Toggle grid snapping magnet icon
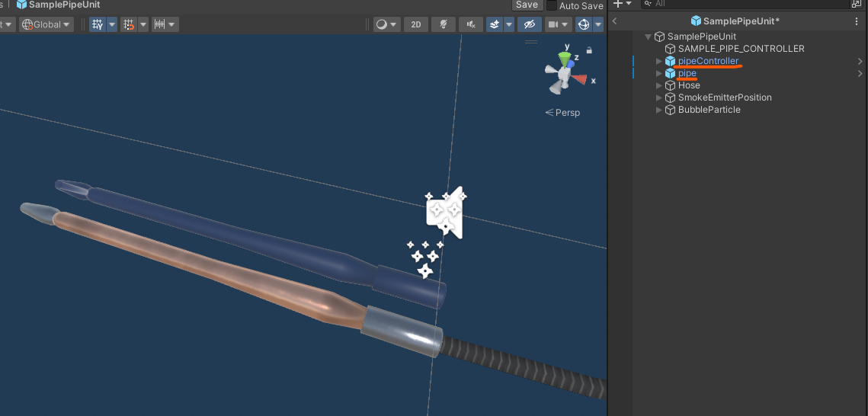The height and width of the screenshot is (416, 868). pos(129,24)
